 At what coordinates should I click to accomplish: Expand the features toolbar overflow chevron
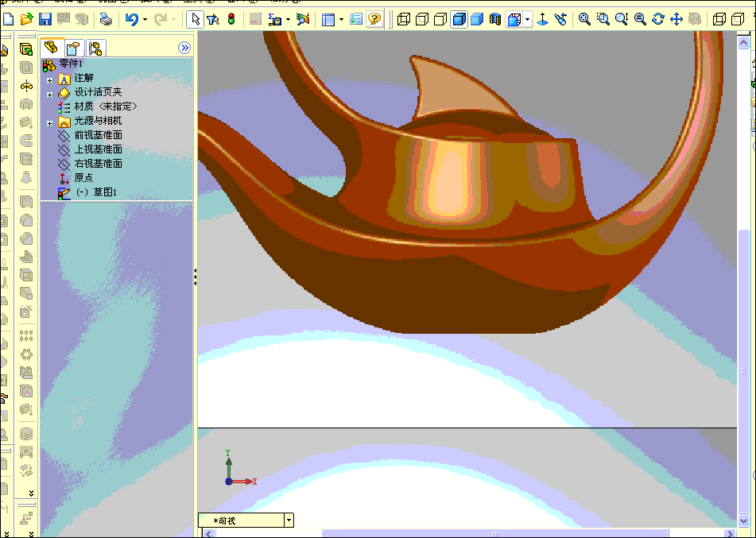[31, 493]
